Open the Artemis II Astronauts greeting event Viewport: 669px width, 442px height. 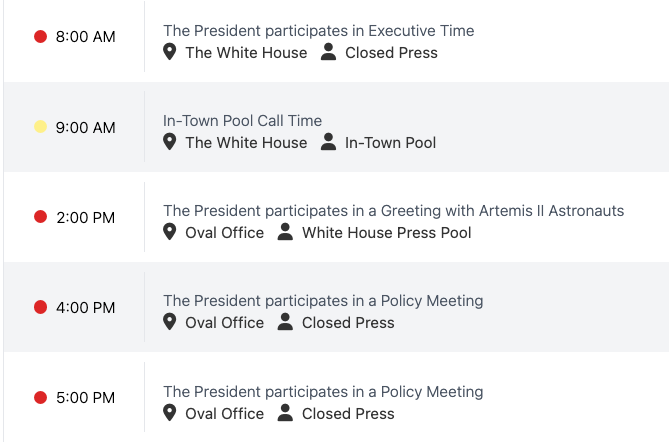point(393,211)
